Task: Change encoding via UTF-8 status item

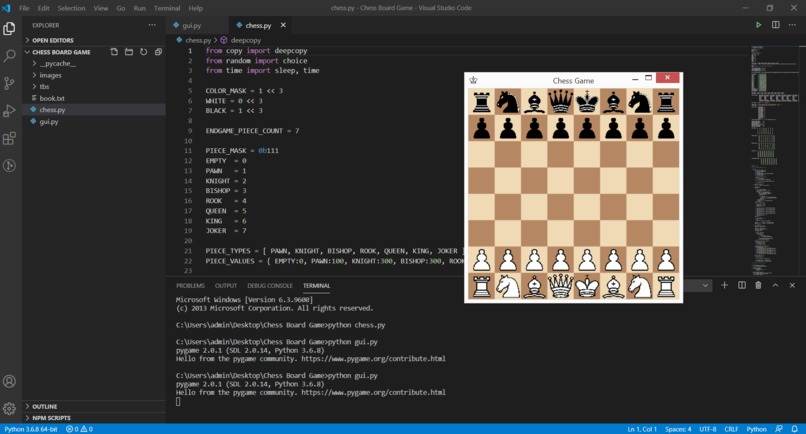Action: pyautogui.click(x=707, y=429)
